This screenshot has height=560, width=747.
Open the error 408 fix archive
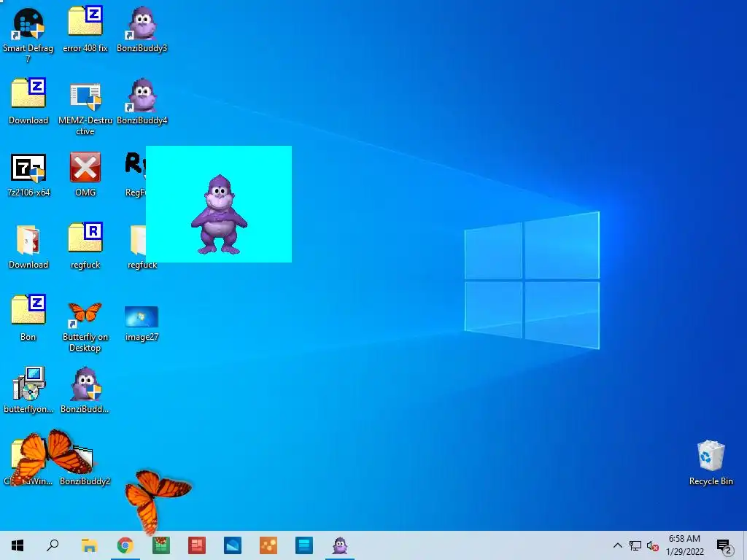(85, 29)
